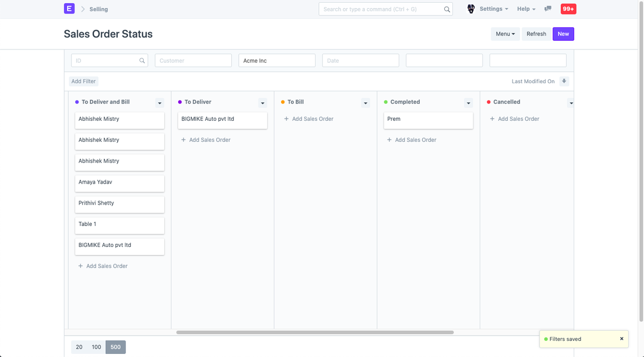Open the Prithivi Shetty card
Image resolution: width=644 pixels, height=357 pixels.
pyautogui.click(x=120, y=205)
